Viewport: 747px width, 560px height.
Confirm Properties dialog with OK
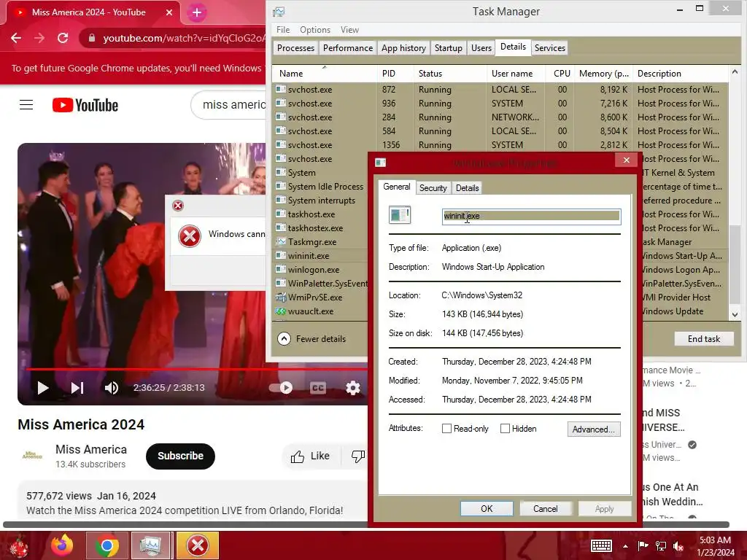[487, 508]
